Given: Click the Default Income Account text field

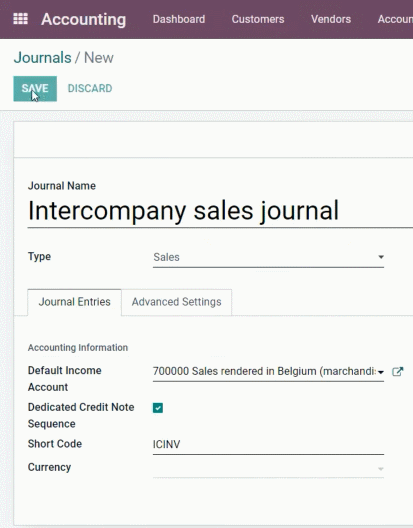Looking at the screenshot, I should point(264,371).
